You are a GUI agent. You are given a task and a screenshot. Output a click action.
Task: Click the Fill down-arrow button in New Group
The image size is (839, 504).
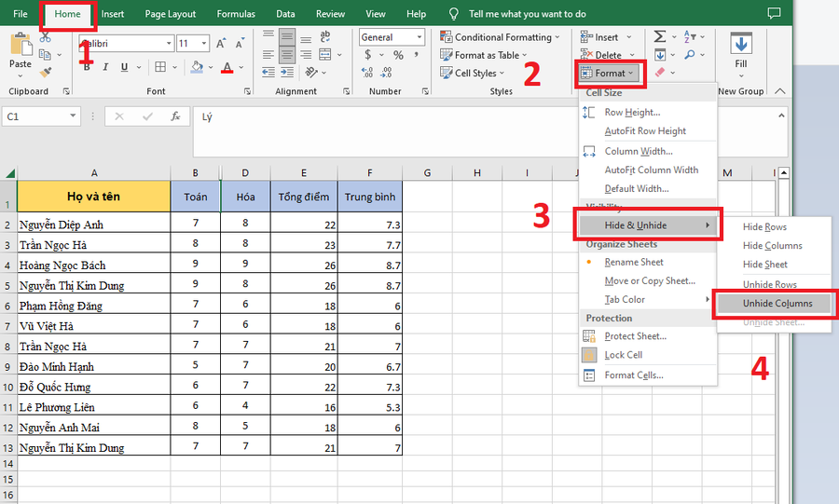741,51
